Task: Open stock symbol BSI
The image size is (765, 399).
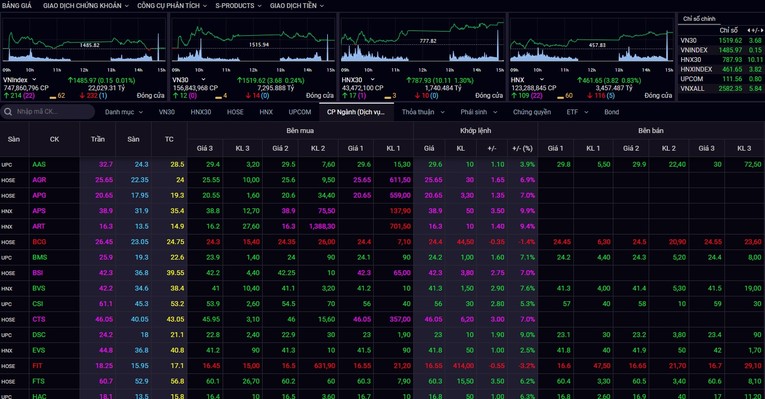Action: click(x=38, y=273)
